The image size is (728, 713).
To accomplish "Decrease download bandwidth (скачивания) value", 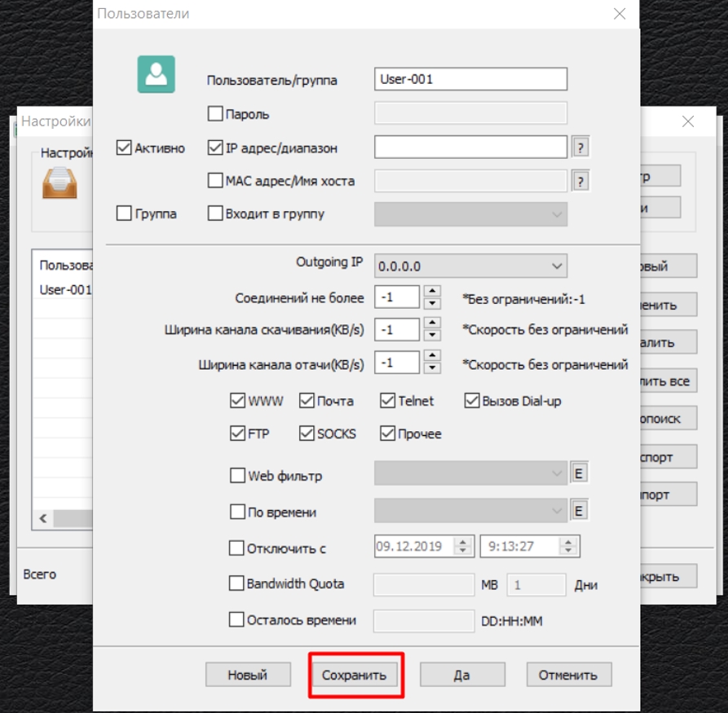I will click(432, 335).
